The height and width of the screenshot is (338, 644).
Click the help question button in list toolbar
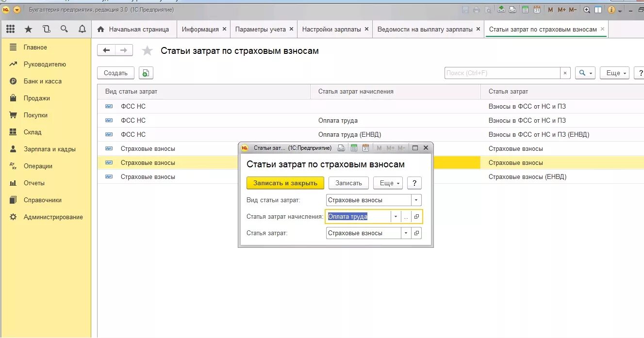coord(639,73)
